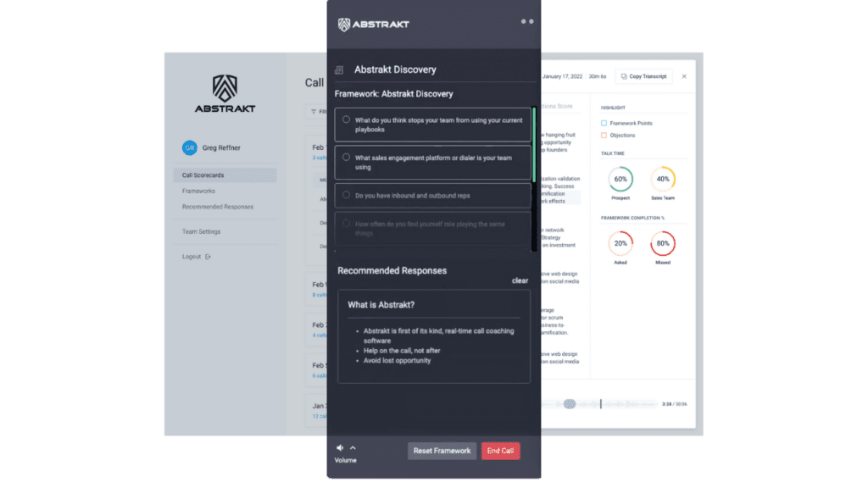Viewport: 868px width, 488px height.
Task: Click the large Abstrakt logo in the sidebar
Action: (x=225, y=93)
